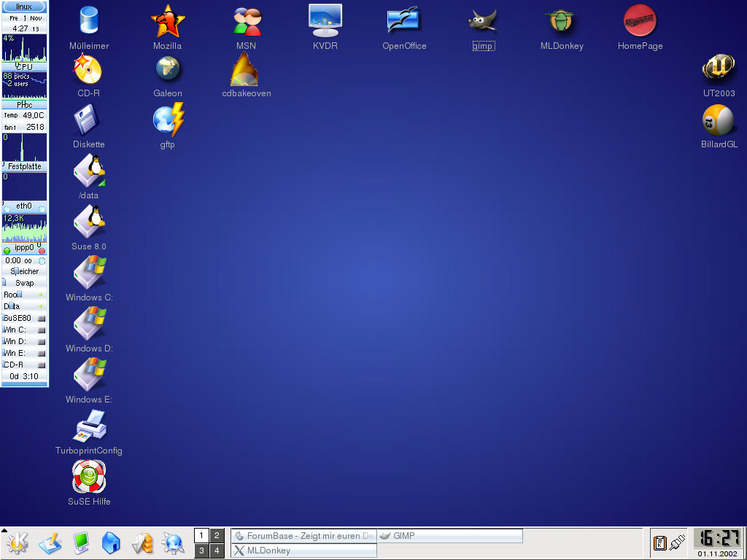This screenshot has height=560, width=747.
Task: Open SuSE Hilfe help icon
Action: pyautogui.click(x=89, y=477)
